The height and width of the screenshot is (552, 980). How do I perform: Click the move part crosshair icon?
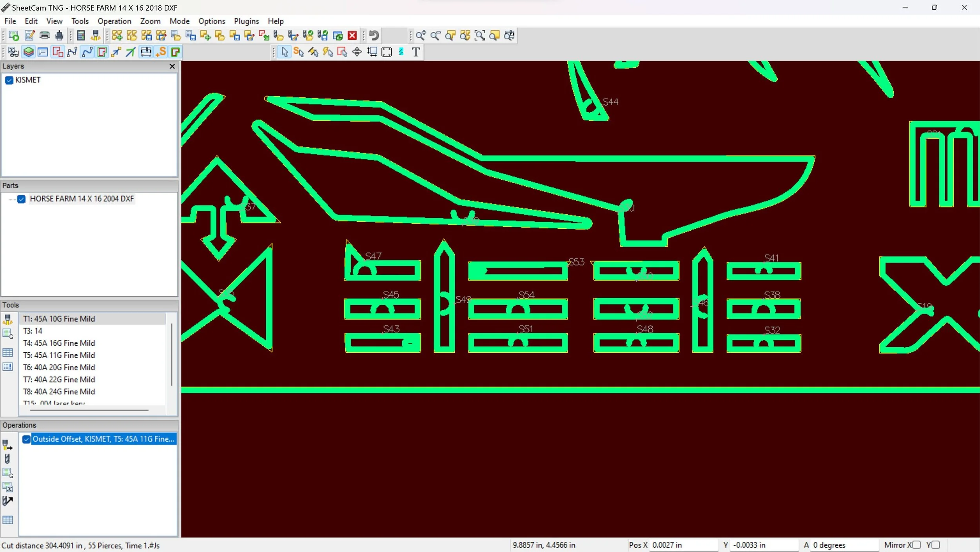click(357, 52)
